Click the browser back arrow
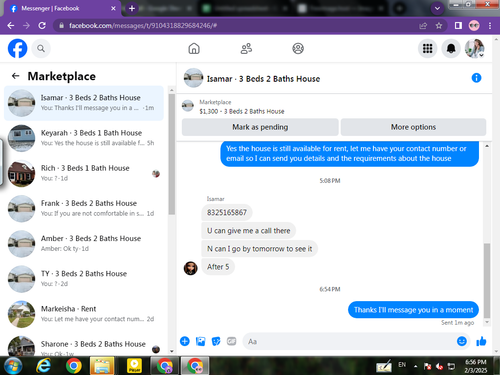This screenshot has height=375, width=500. pyautogui.click(x=11, y=26)
